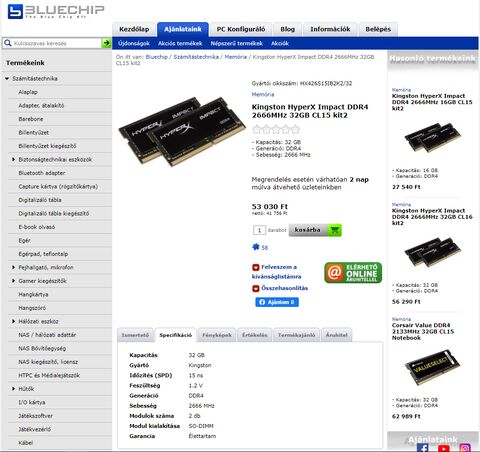
Task: Open HyperX Impact 32GB CL16 kit2 thumbnail
Action: point(432,252)
